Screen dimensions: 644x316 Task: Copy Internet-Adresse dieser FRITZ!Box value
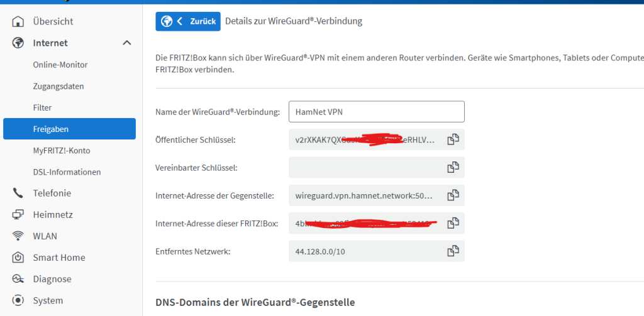(x=452, y=223)
